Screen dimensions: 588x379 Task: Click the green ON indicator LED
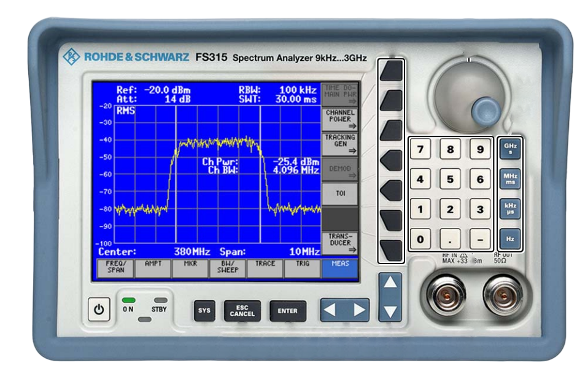(129, 300)
